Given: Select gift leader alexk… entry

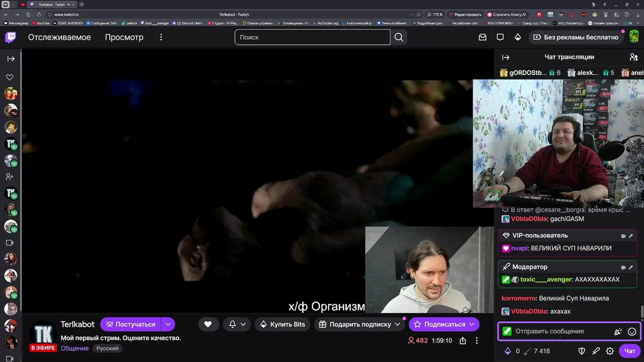Looking at the screenshot, I should 591,73.
